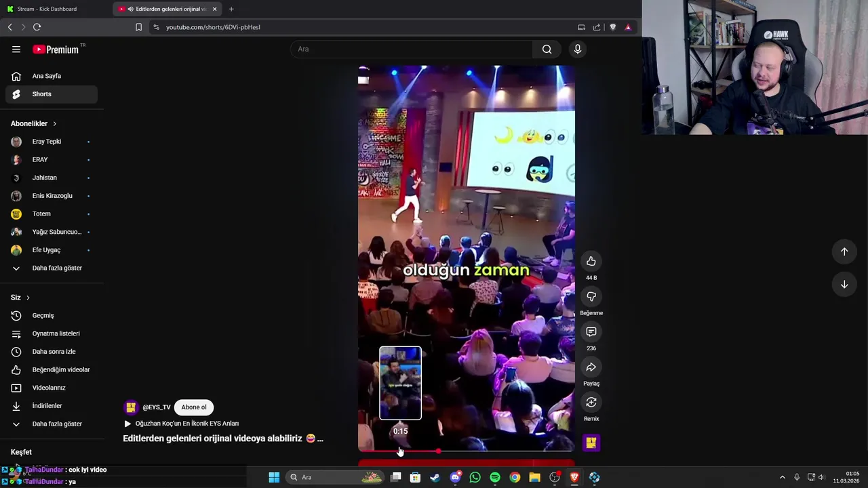Viewport: 868px width, 488px height.
Task: Expand Daha fazla göster under Siz
Action: (52, 424)
